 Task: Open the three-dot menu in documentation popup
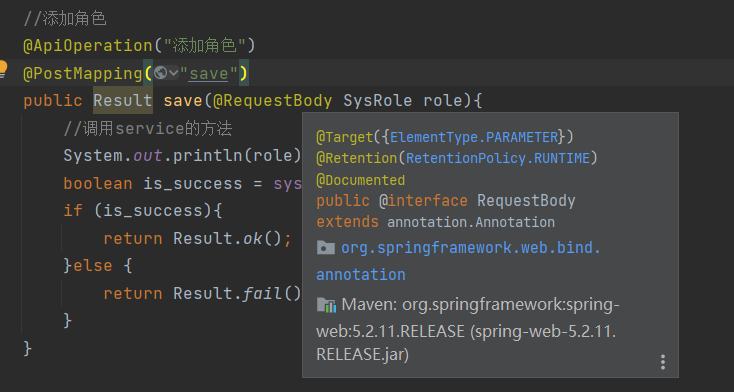point(663,362)
